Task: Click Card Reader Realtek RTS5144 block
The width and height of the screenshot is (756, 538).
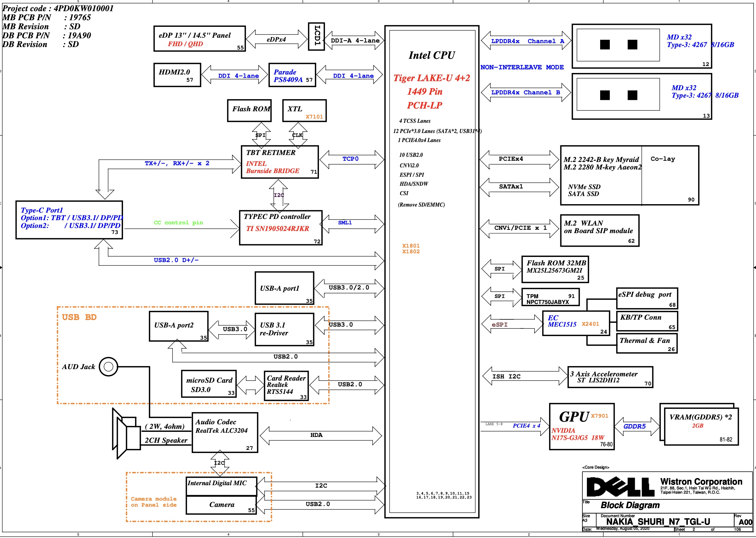Action: click(x=286, y=386)
